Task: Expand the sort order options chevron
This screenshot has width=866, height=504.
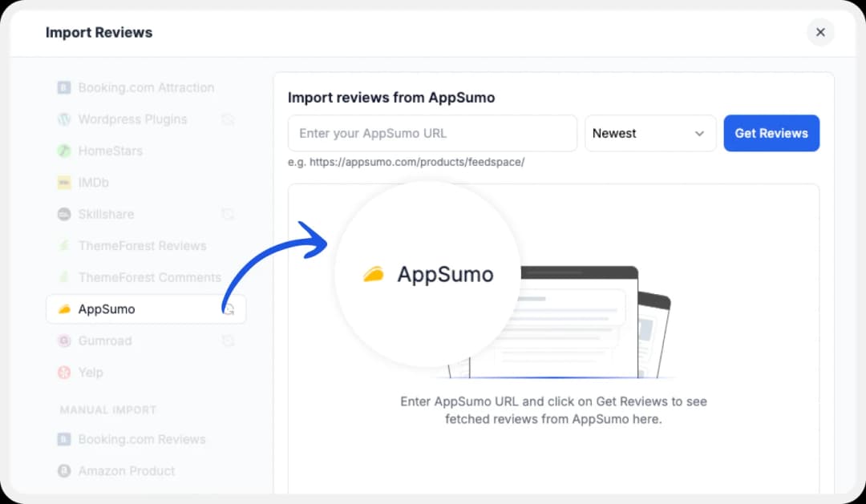Action: pyautogui.click(x=698, y=133)
